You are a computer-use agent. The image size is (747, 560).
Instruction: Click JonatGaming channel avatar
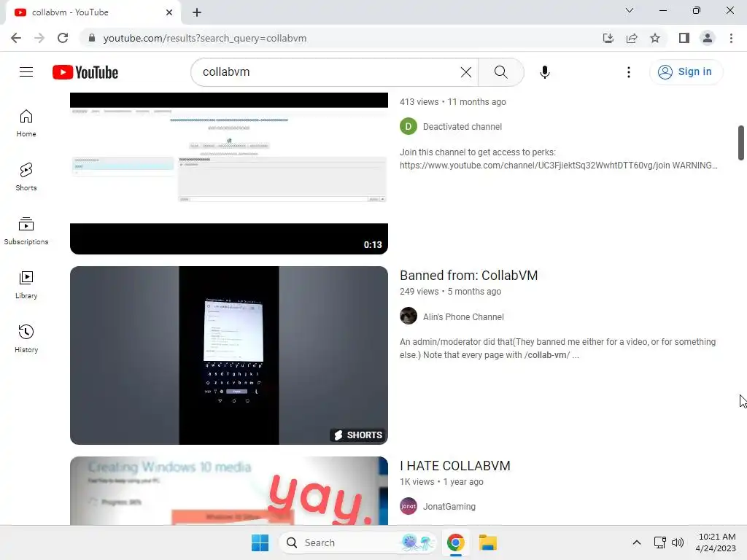pyautogui.click(x=409, y=506)
